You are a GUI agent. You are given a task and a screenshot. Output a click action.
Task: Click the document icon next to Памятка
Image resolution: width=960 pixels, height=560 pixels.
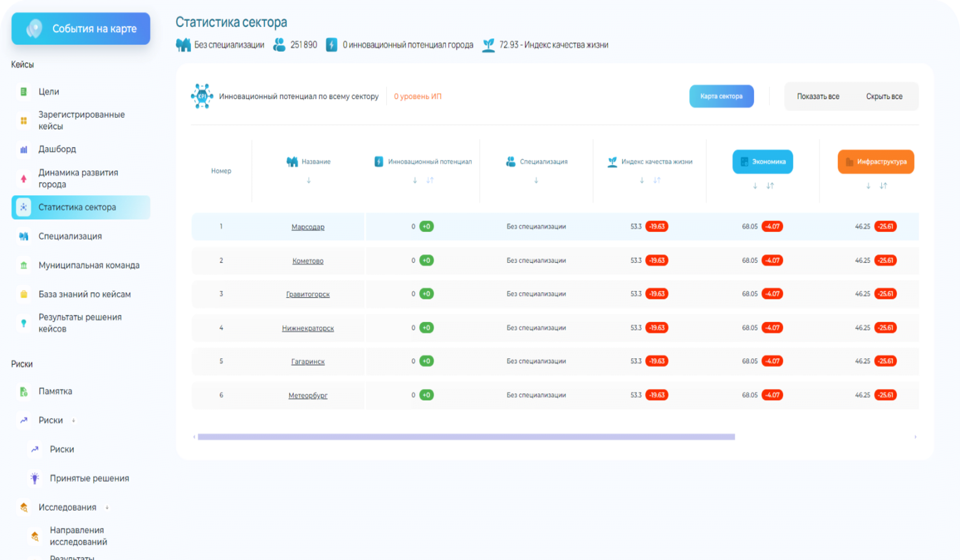[x=24, y=391]
